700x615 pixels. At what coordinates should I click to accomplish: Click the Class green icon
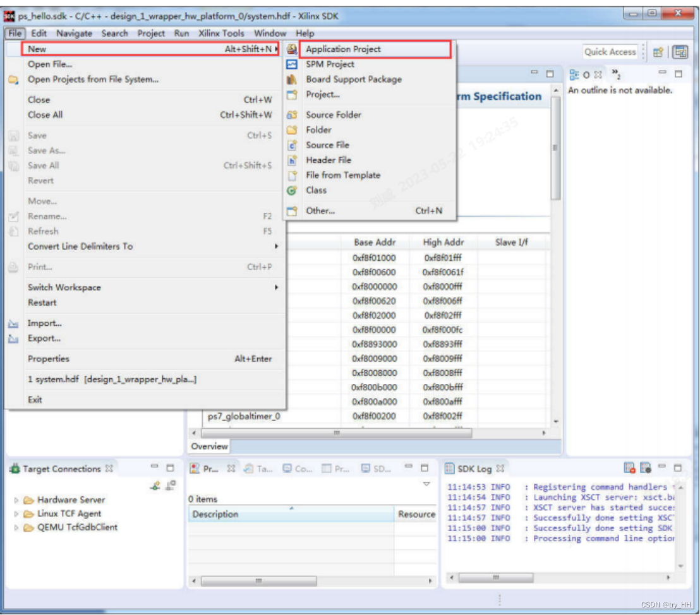292,191
